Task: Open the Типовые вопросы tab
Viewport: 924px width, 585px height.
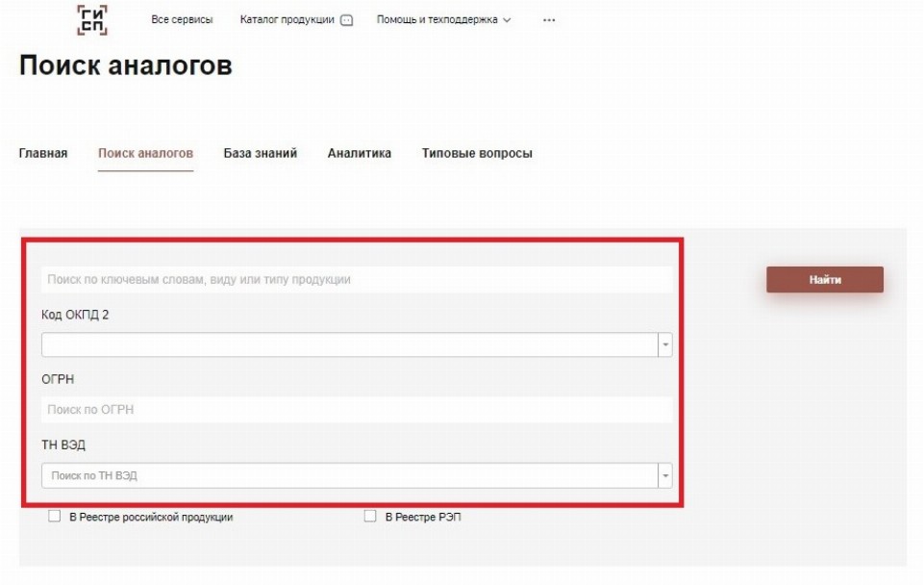Action: coord(476,153)
